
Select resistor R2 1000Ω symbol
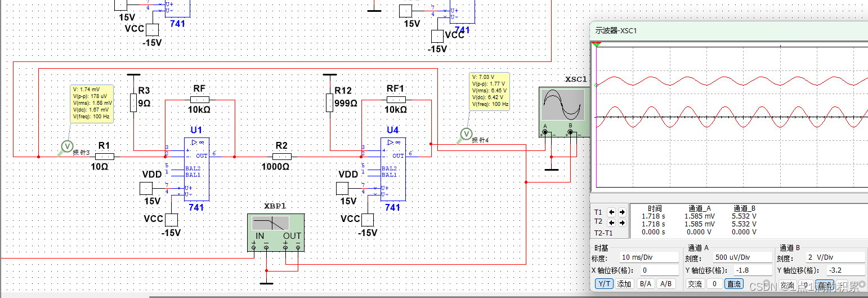click(x=282, y=157)
